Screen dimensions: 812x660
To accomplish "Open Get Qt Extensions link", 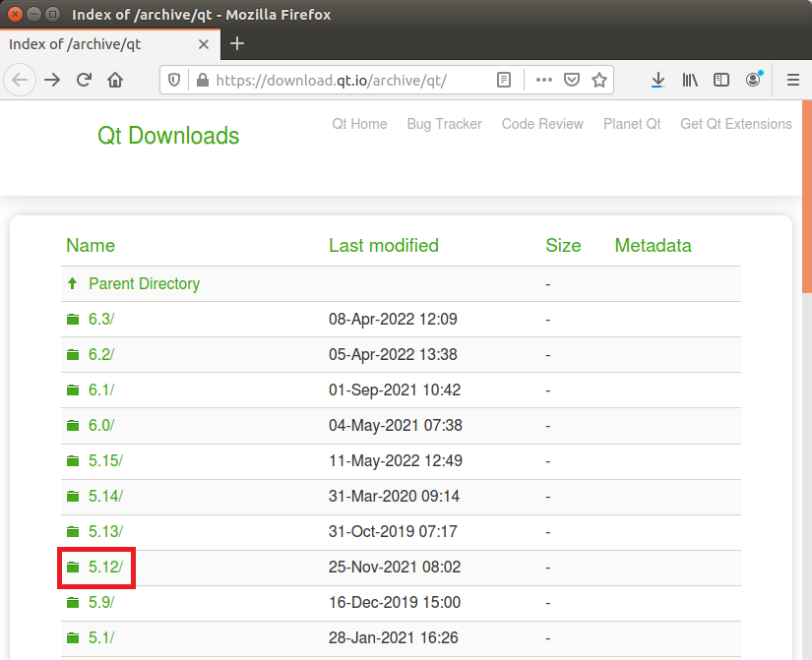I will coord(736,124).
